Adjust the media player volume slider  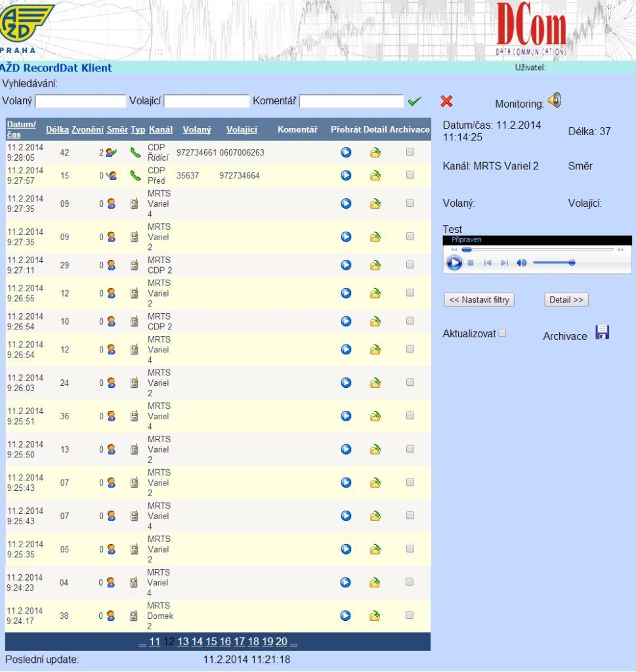click(555, 262)
